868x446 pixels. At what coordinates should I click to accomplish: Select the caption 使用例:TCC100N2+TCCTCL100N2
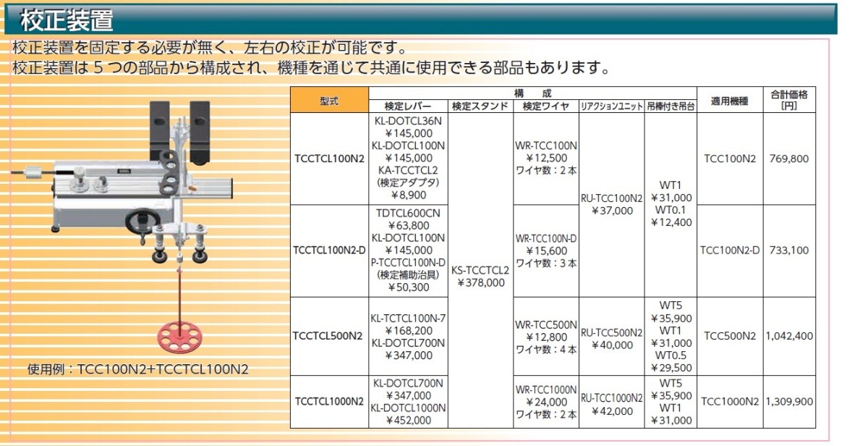coord(138,369)
